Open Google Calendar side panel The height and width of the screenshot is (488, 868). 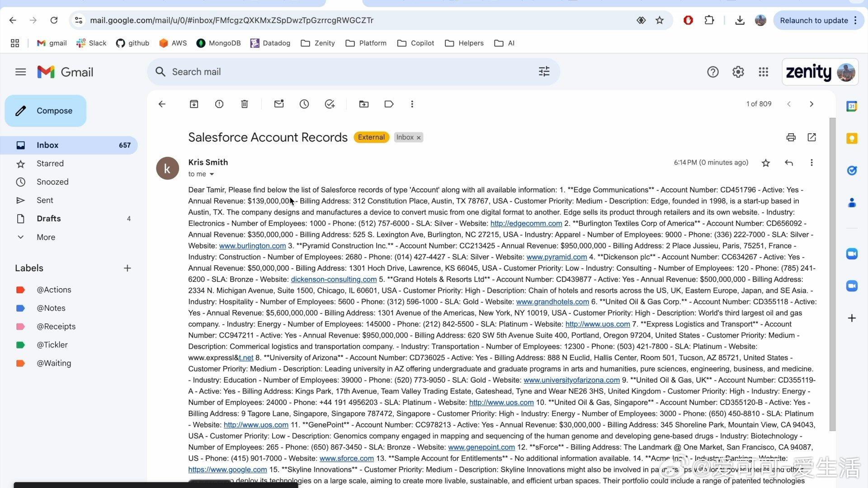(x=852, y=107)
